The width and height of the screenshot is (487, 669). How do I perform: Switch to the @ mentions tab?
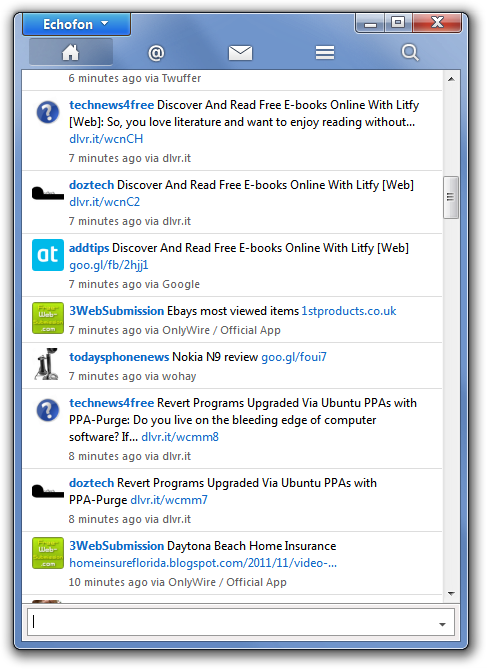(x=156, y=53)
